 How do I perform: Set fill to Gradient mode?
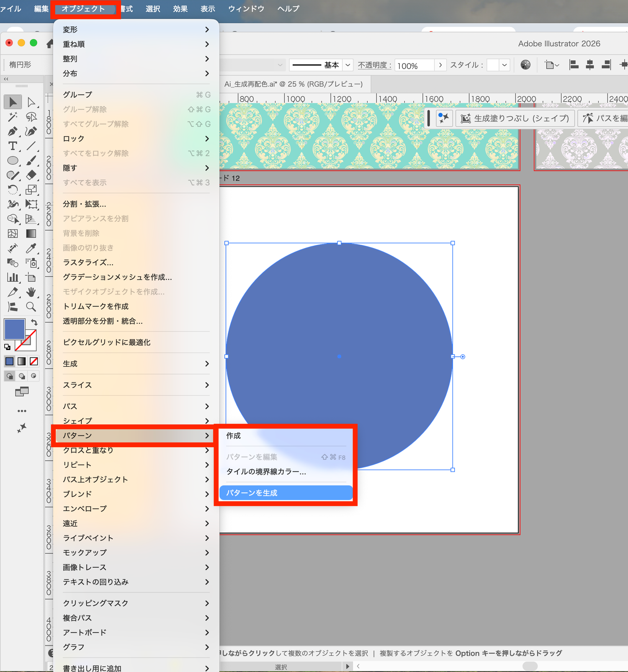(22, 361)
